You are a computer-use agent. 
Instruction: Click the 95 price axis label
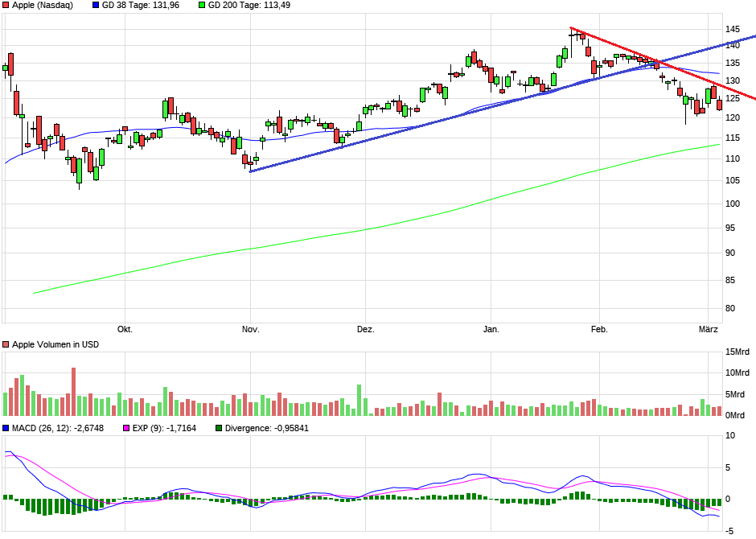(x=730, y=228)
